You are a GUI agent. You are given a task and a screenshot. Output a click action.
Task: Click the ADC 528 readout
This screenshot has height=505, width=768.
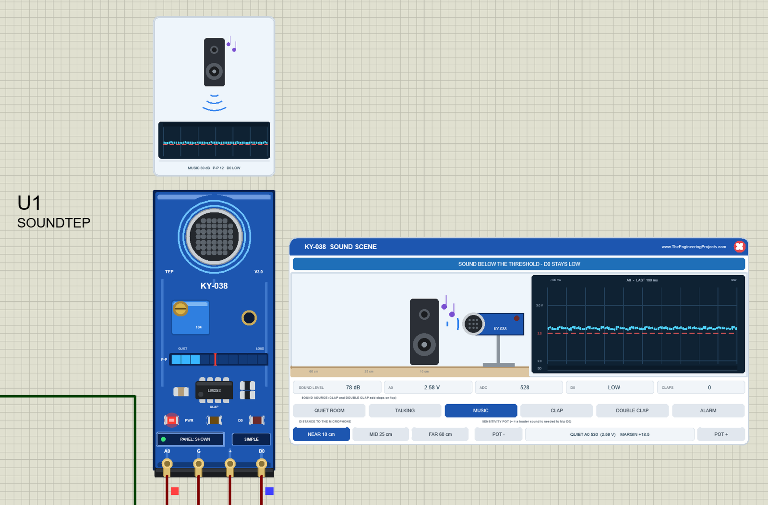[x=519, y=387]
